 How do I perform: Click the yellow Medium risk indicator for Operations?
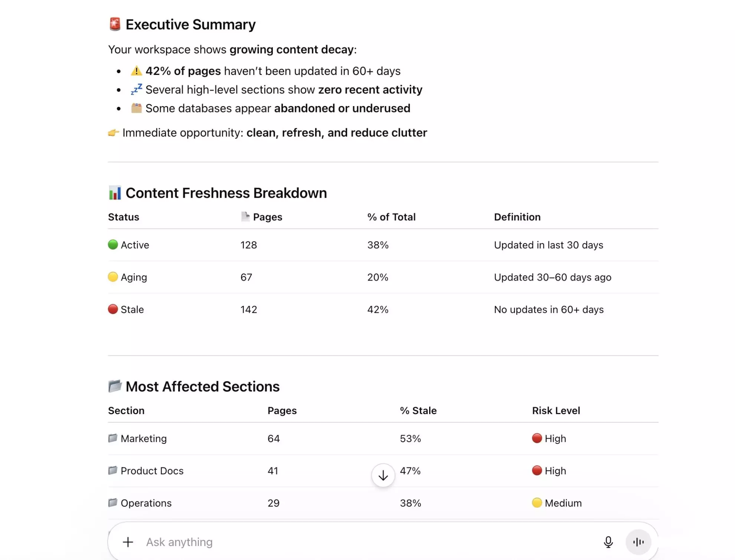click(536, 503)
